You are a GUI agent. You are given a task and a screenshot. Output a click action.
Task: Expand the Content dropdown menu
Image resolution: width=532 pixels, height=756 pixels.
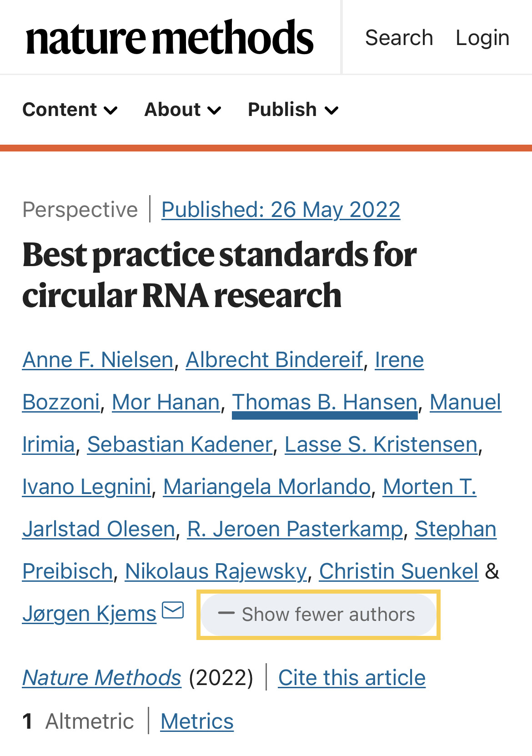tap(70, 110)
